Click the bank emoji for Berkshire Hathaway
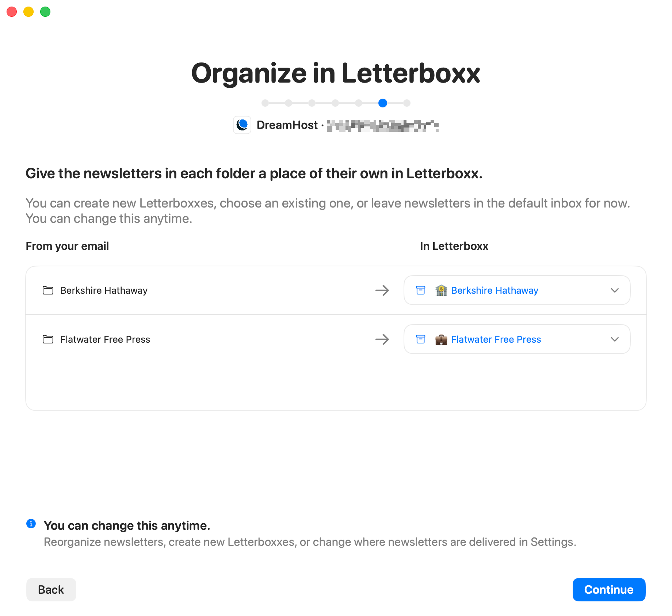The width and height of the screenshot is (672, 616). 441,290
